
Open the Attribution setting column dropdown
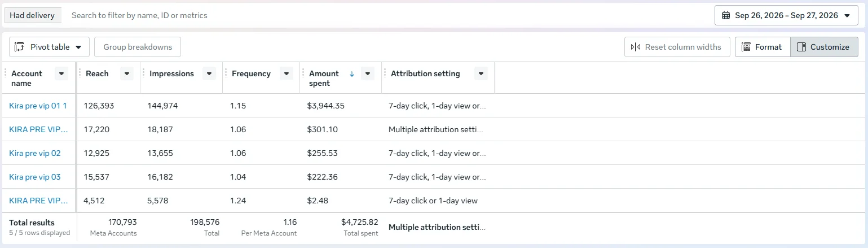click(481, 73)
